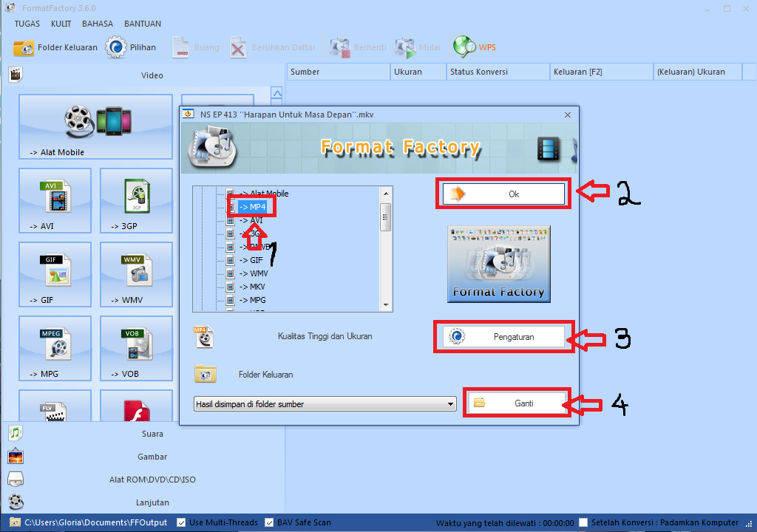Choose the MPG conversion tile

pos(55,348)
